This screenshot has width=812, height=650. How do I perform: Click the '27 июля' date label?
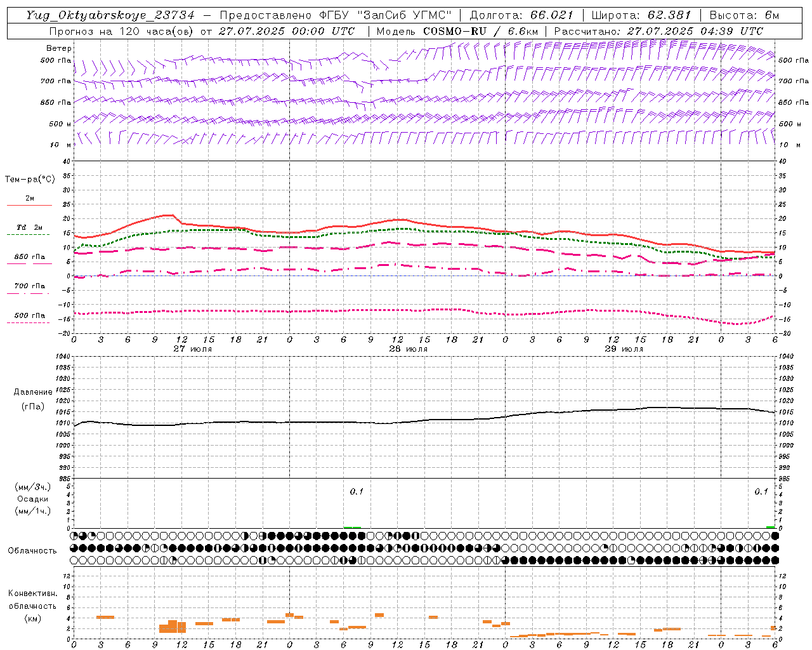[193, 349]
